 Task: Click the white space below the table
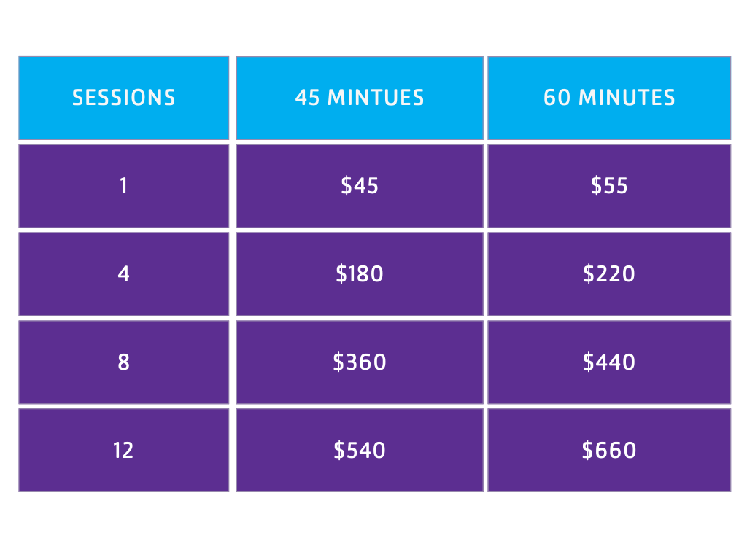[x=373, y=526]
